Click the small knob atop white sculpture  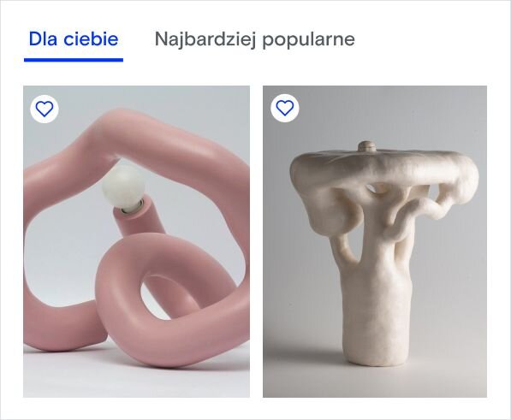click(x=367, y=146)
